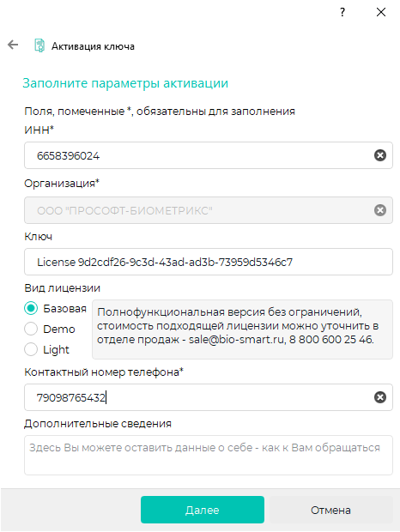Click the Активация ключа title text
This screenshot has height=532, width=400.
point(93,46)
